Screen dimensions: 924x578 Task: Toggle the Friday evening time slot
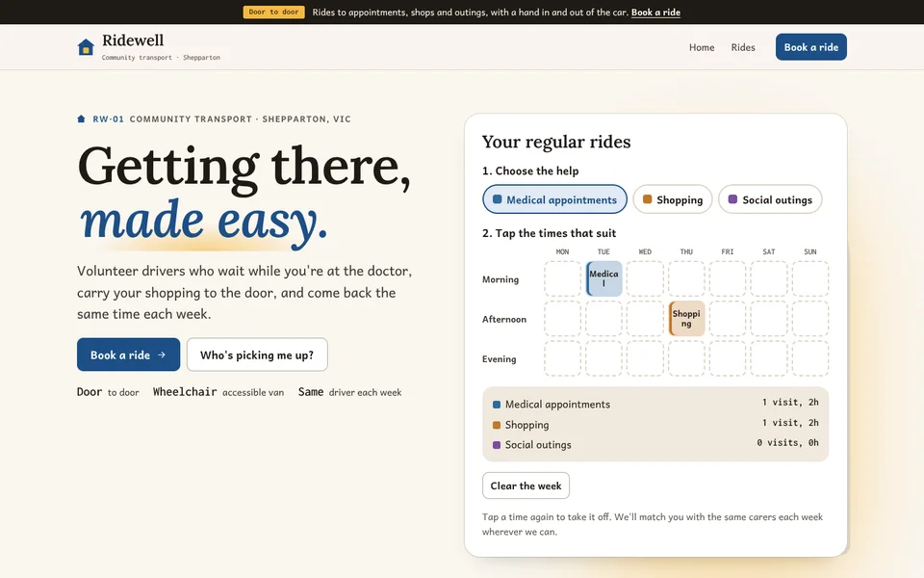click(728, 358)
